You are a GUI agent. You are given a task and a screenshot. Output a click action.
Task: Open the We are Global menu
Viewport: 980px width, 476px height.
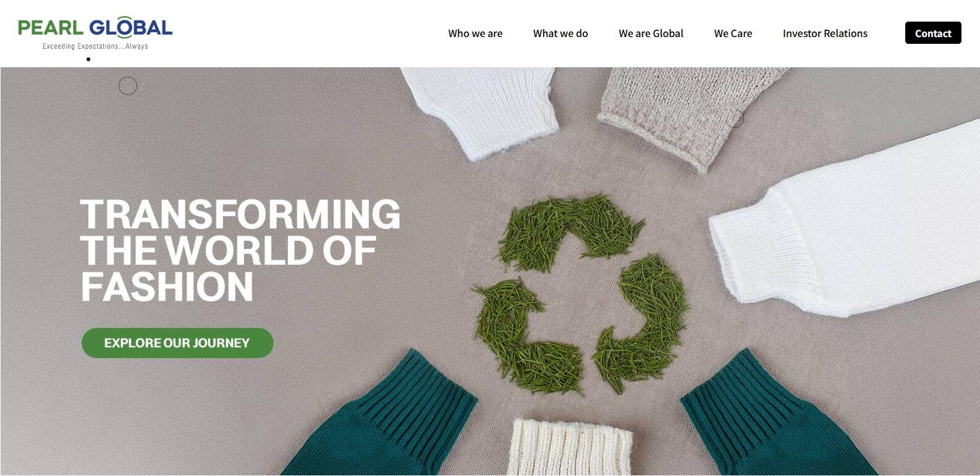(651, 33)
